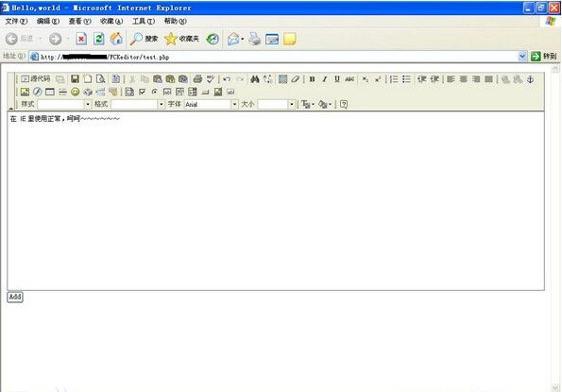The width and height of the screenshot is (562, 392).
Task: Click the Add button below editor
Action: [x=15, y=297]
